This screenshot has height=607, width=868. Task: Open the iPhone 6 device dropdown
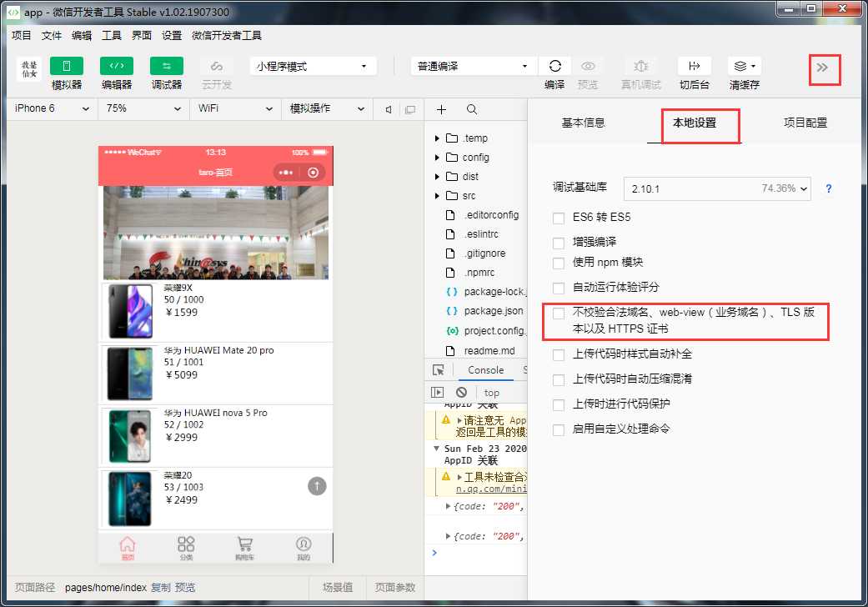(x=52, y=108)
